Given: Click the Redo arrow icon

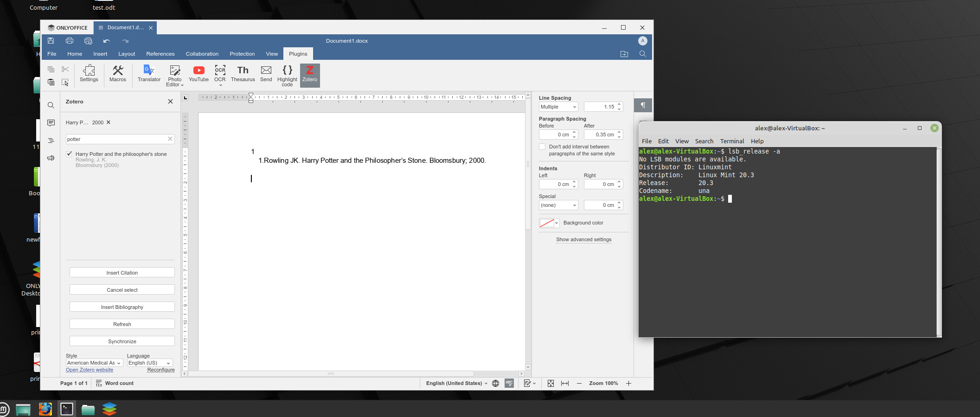Looking at the screenshot, I should [125, 41].
